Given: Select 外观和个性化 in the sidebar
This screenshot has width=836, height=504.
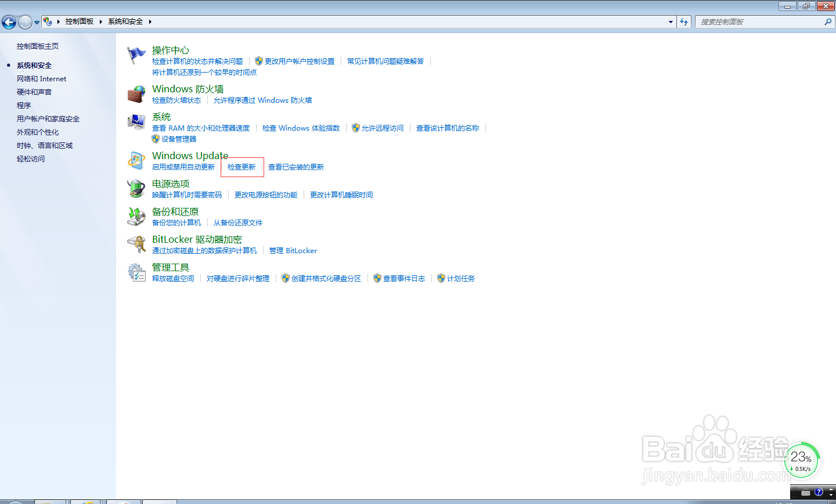Looking at the screenshot, I should point(38,132).
